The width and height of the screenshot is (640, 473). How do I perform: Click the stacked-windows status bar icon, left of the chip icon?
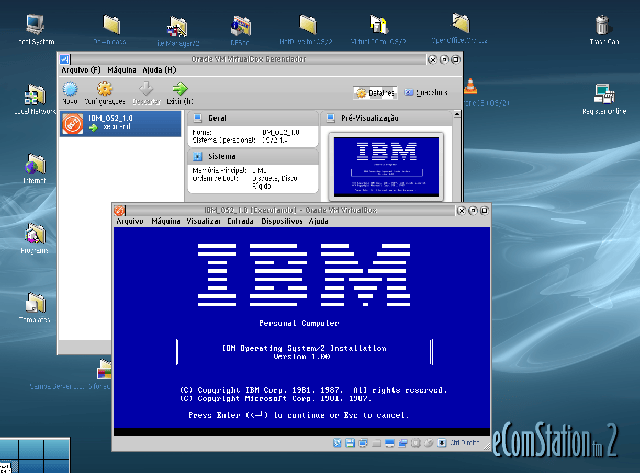pos(402,443)
